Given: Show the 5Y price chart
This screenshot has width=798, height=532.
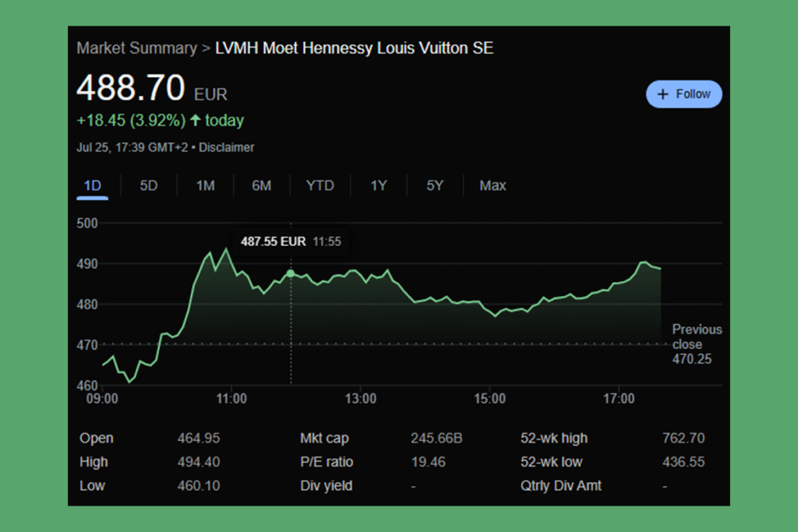Looking at the screenshot, I should (435, 185).
